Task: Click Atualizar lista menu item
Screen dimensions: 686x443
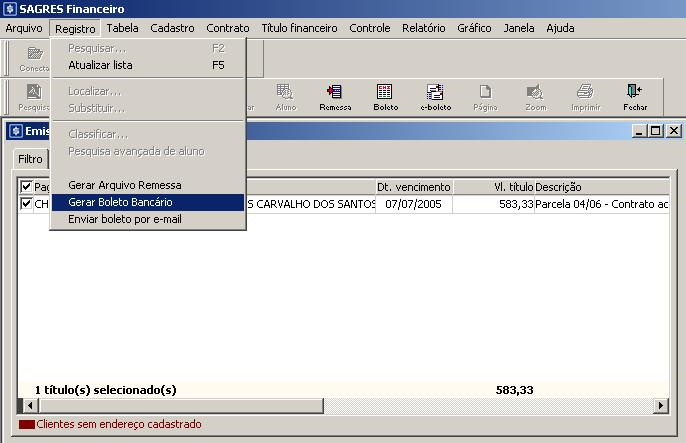Action: click(100, 65)
